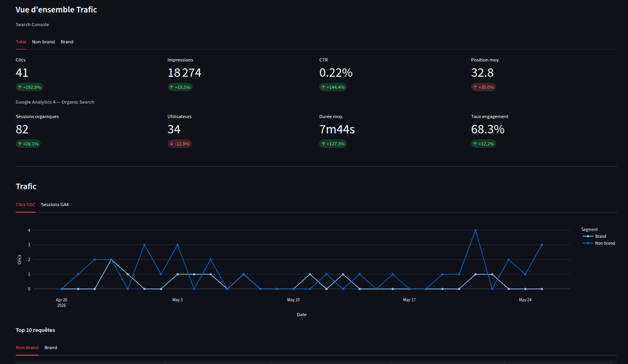Toggle Non-brand segment in chart legend
The image size is (628, 364).
tap(599, 243)
